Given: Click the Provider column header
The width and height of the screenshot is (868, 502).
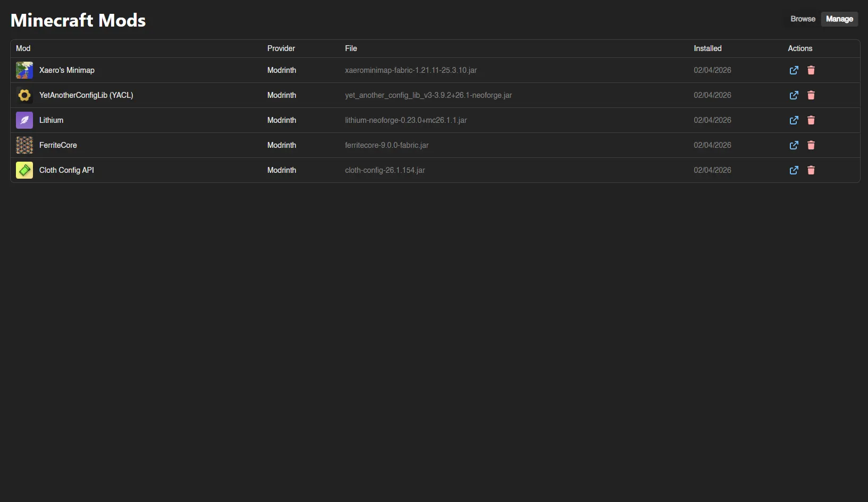Looking at the screenshot, I should [281, 48].
